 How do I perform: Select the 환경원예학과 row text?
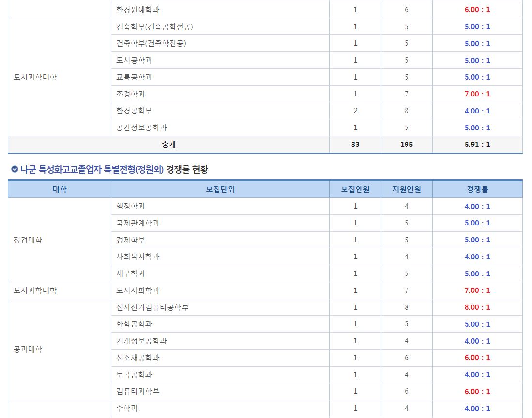click(x=138, y=10)
